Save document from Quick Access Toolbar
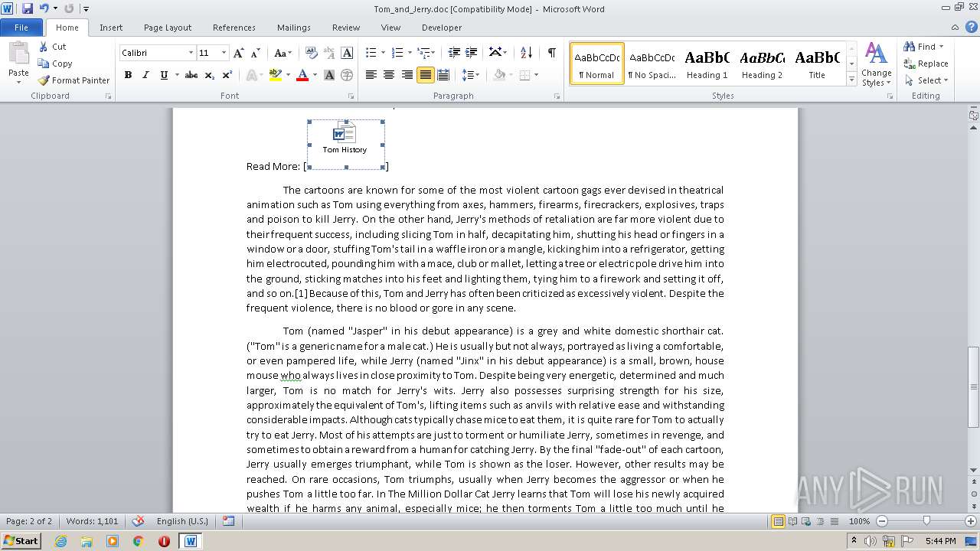This screenshot has width=980, height=551. [x=28, y=8]
